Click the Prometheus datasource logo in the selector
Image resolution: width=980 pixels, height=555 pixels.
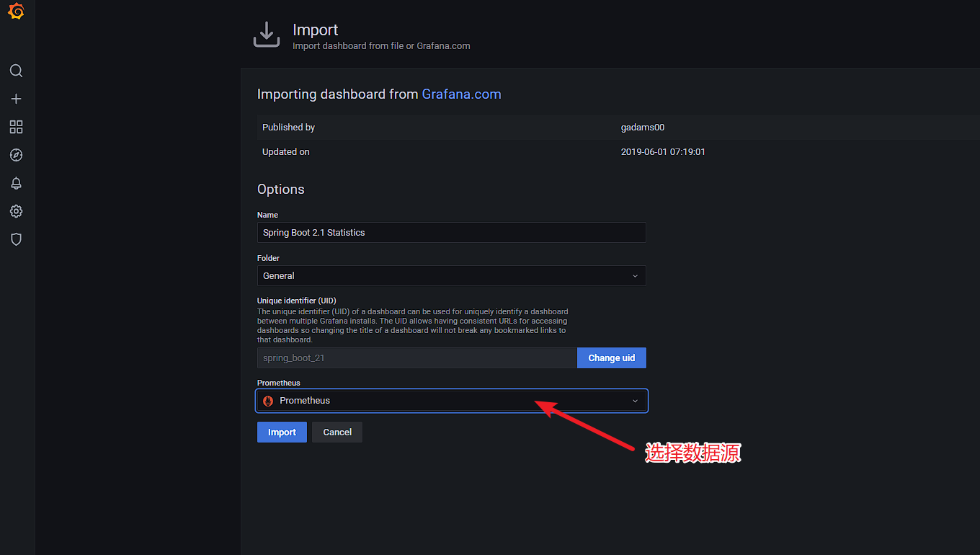pyautogui.click(x=268, y=401)
